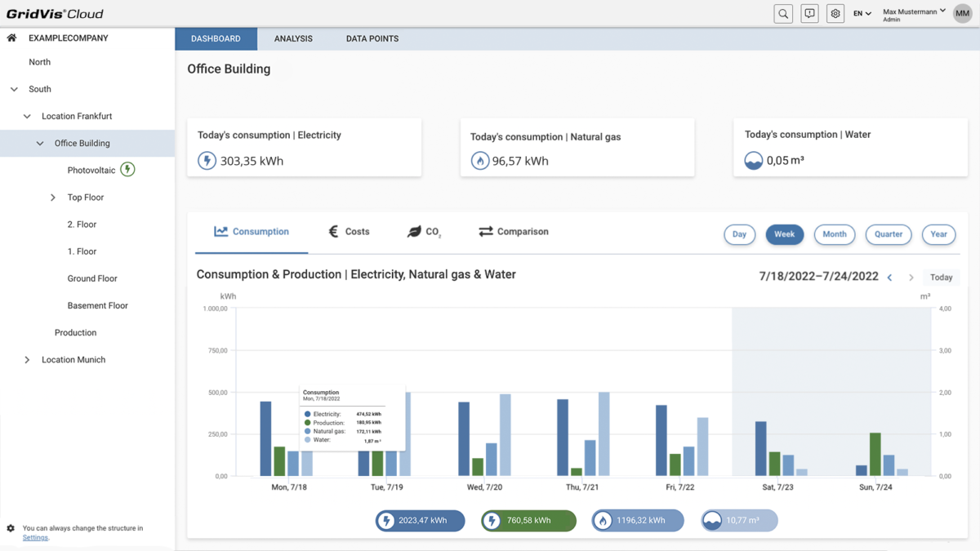Click the home icon beside EXAMPLECOMPANY
980x551 pixels.
[12, 38]
